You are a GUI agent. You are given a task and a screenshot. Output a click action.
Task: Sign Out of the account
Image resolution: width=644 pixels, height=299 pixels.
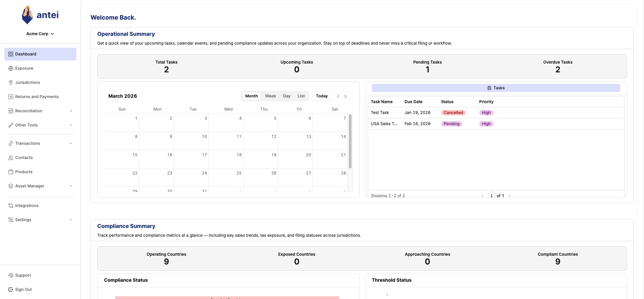pos(40,290)
